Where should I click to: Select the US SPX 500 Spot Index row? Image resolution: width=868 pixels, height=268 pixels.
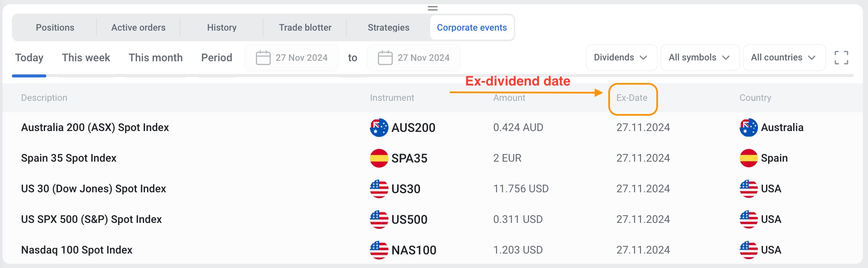[x=91, y=220]
